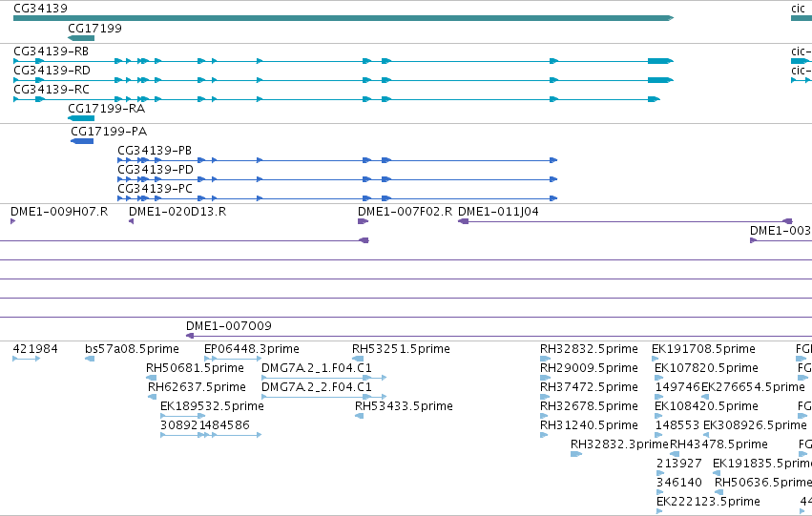Click the EK107820.5prime EST
This screenshot has height=516, width=812.
pyautogui.click(x=658, y=378)
